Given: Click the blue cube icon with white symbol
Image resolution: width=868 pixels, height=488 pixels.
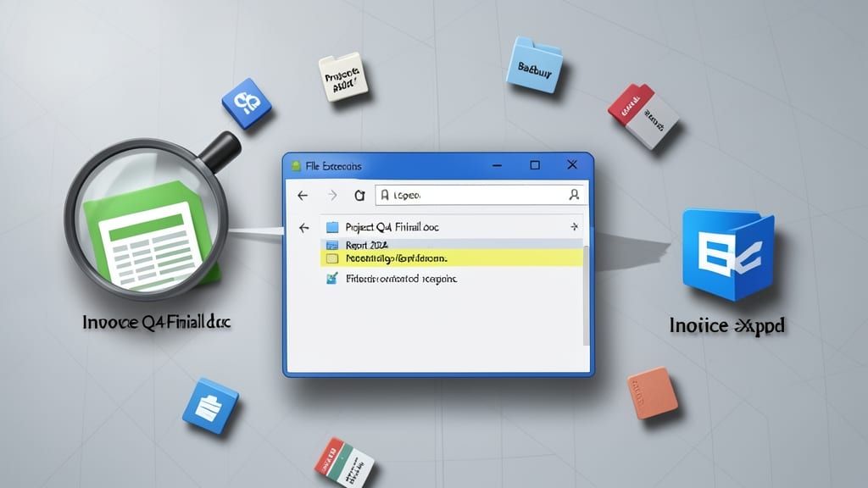Looking at the screenshot, I should (247, 103).
